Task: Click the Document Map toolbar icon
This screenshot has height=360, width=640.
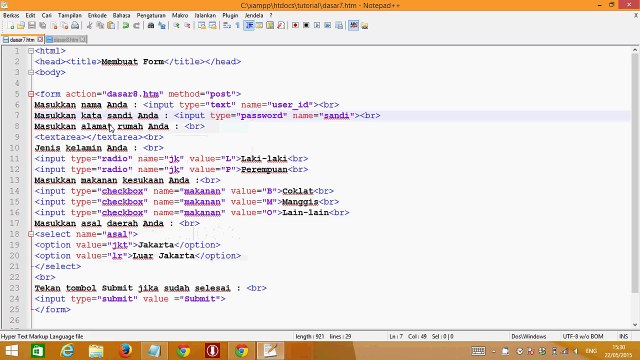Action: click(270, 25)
